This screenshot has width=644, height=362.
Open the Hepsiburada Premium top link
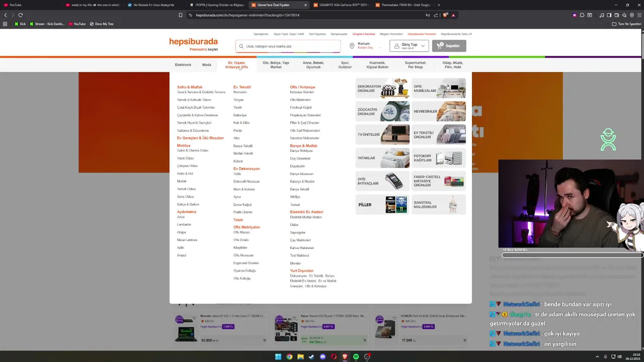pos(422,34)
